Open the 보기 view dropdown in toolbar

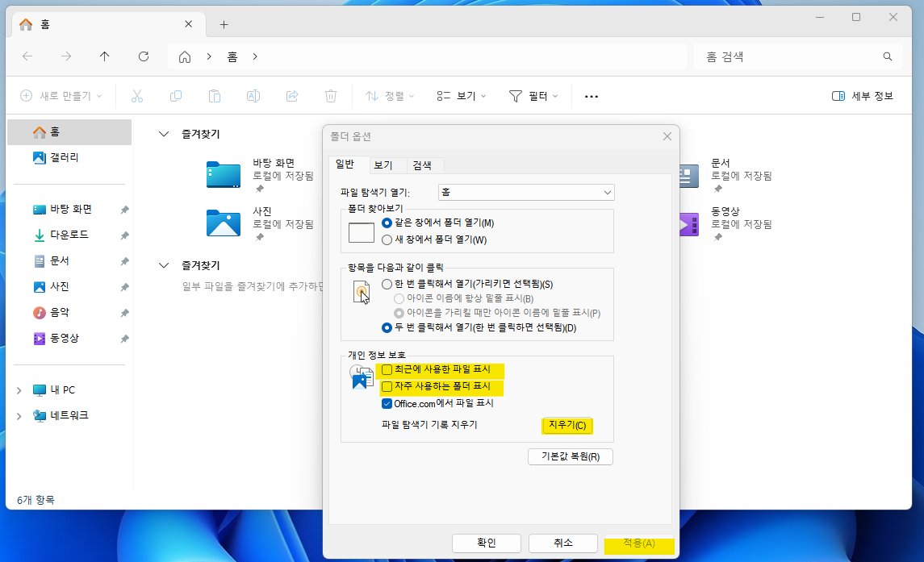tap(462, 96)
